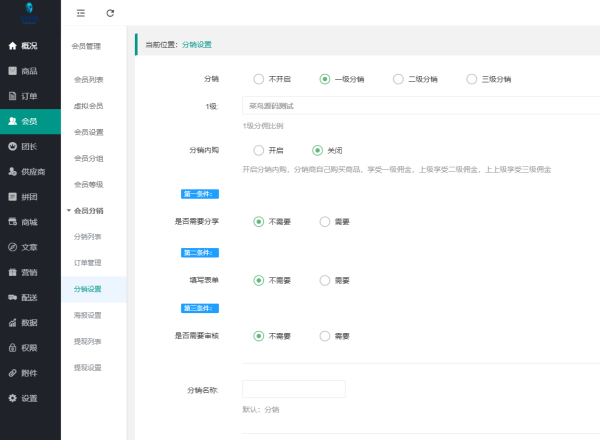Click the refresh icon in top bar
Image resolution: width=600 pixels, height=440 pixels.
coord(110,13)
